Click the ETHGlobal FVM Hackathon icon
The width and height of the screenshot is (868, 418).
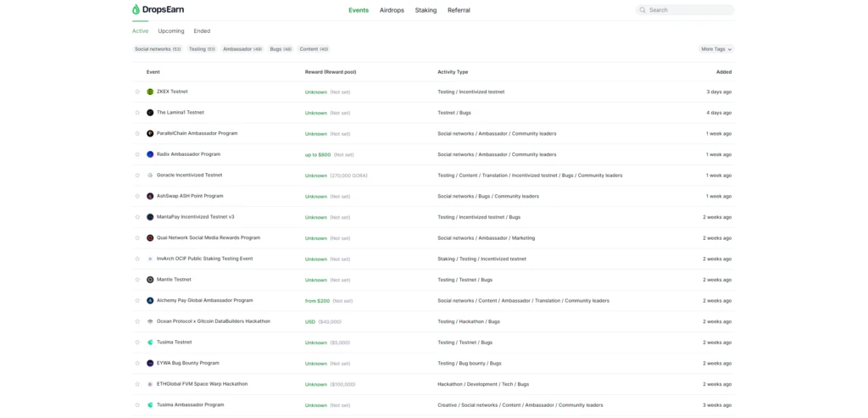[150, 384]
